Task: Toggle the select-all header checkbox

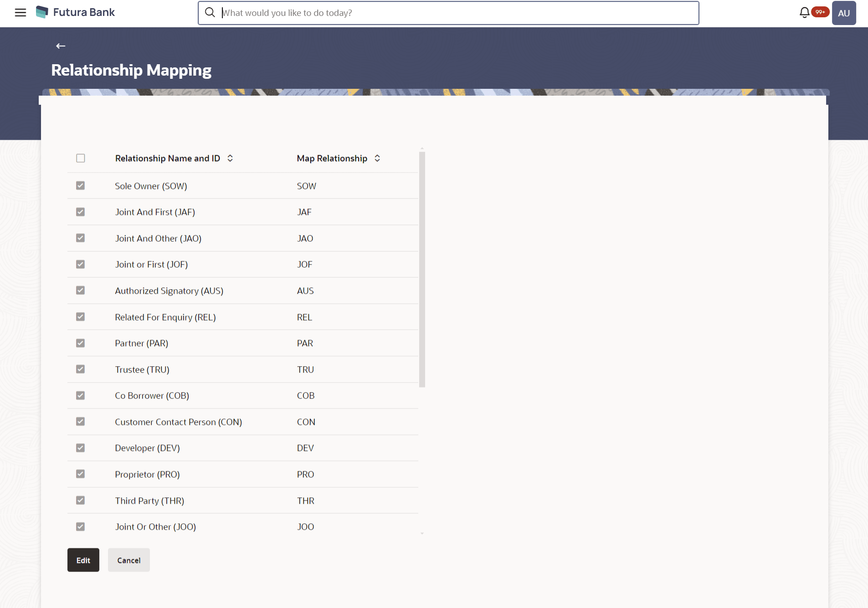Action: [81, 158]
